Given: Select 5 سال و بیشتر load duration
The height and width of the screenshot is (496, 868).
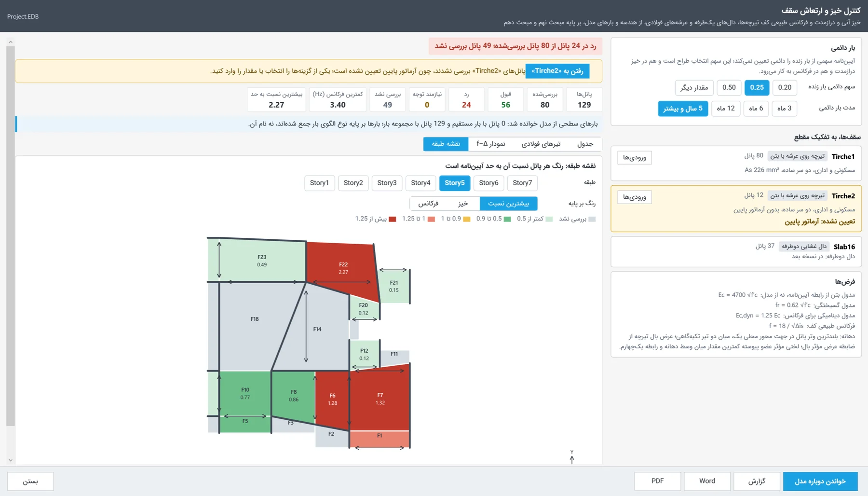Looking at the screenshot, I should [x=682, y=109].
